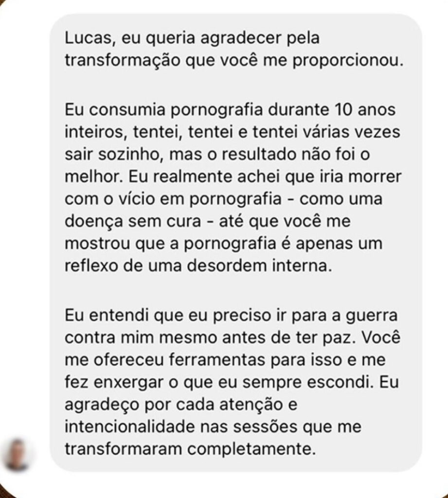Click the line starting "contra mim mesmo"

pyautogui.click(x=233, y=338)
